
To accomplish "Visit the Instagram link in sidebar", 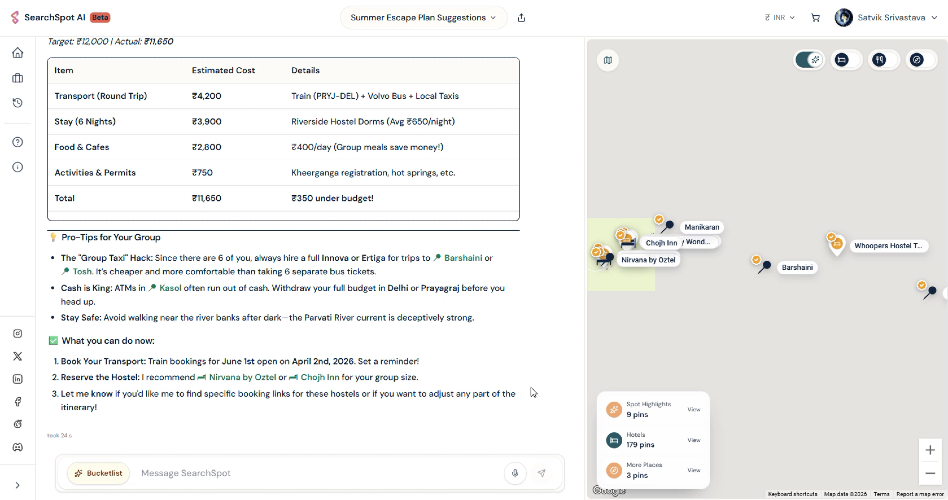I will [18, 334].
